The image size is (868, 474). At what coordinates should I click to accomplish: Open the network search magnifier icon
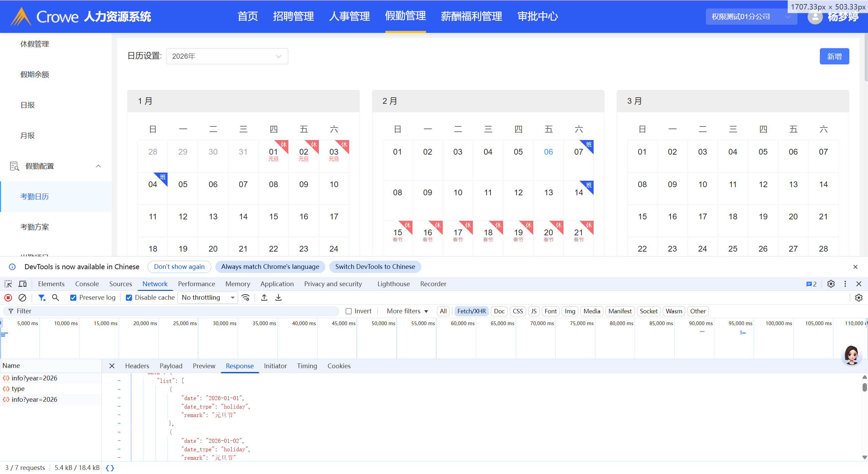pos(55,298)
